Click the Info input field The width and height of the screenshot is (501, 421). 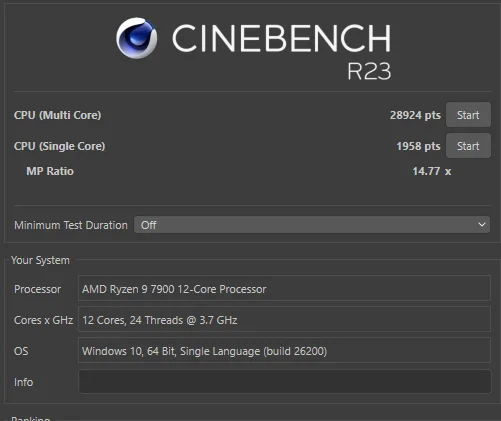285,382
